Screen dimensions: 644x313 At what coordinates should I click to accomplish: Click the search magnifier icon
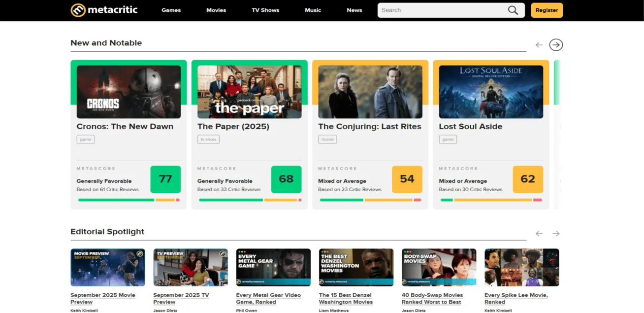513,10
